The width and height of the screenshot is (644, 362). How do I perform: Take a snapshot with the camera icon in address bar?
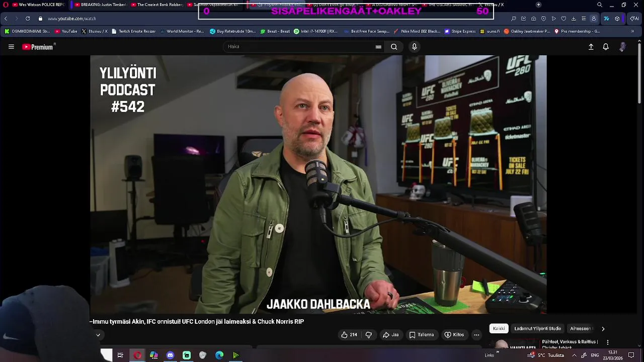click(533, 19)
